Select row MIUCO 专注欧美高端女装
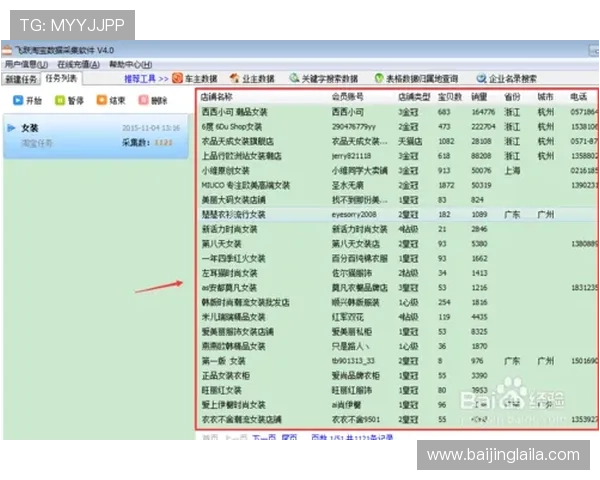Screen dimensions: 600x480 (x=397, y=185)
